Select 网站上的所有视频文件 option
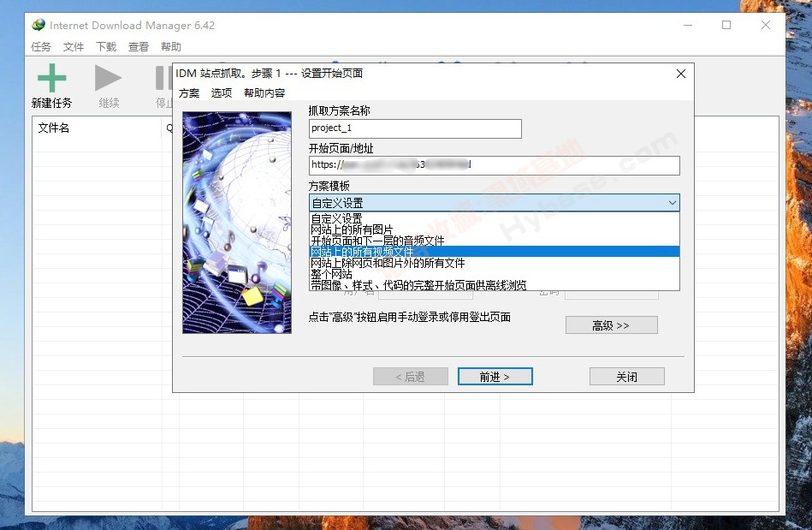 click(x=494, y=252)
